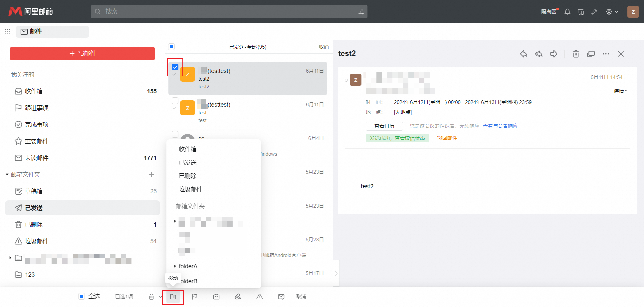Viewport: 644px width, 307px height.
Task: Click the unread count badge showing 1771
Action: pyautogui.click(x=150, y=158)
